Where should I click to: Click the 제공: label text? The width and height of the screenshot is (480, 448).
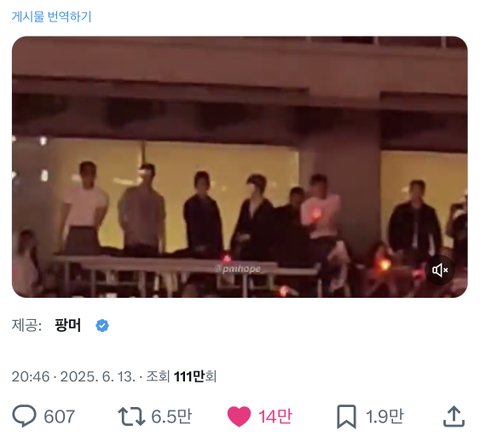[27, 325]
